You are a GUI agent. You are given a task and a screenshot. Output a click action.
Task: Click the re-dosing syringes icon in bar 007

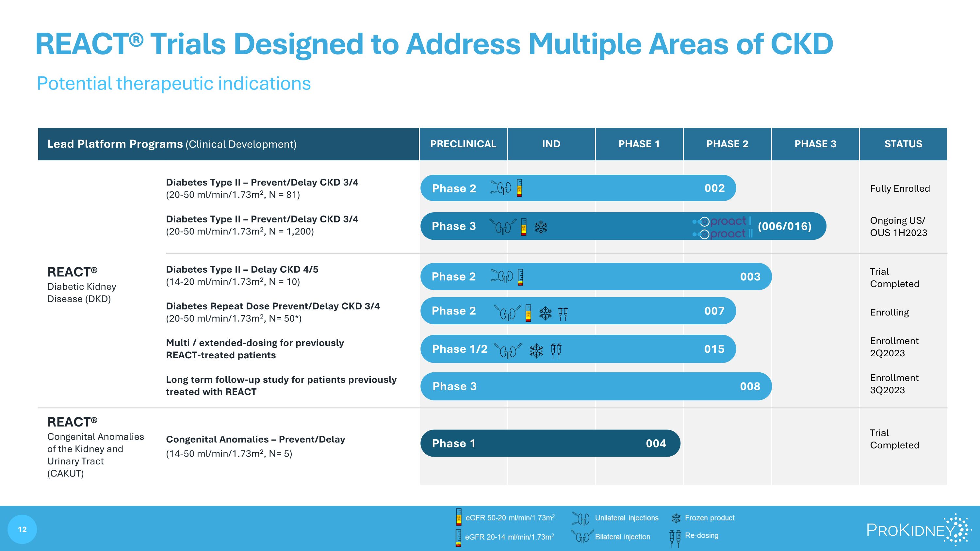563,313
